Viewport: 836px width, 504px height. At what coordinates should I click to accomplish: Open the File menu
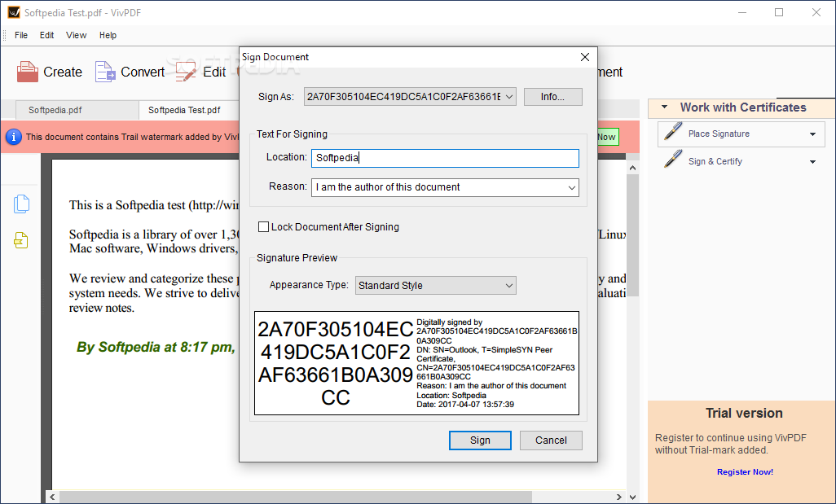tap(21, 35)
